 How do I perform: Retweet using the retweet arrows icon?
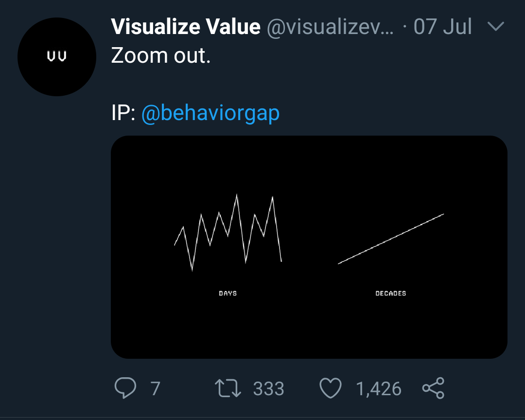tap(227, 388)
